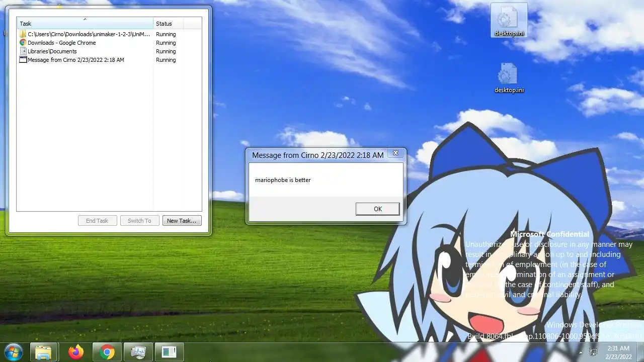Click the End Task button

[97, 221]
